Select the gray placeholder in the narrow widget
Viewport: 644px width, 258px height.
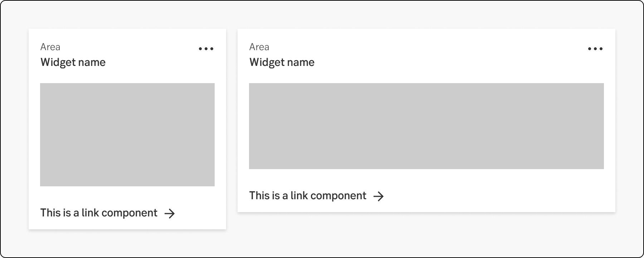point(127,134)
